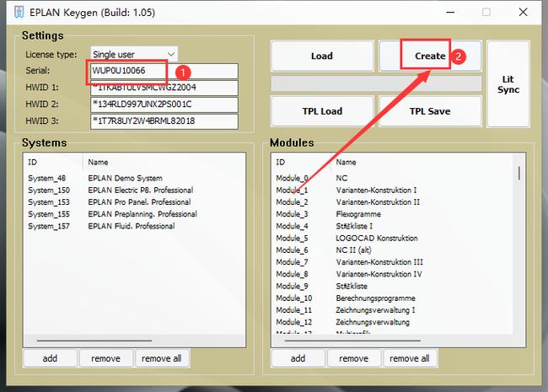The height and width of the screenshot is (392, 548).
Task: Select the System_157 EPLAN Fluid row
Action: (x=134, y=226)
